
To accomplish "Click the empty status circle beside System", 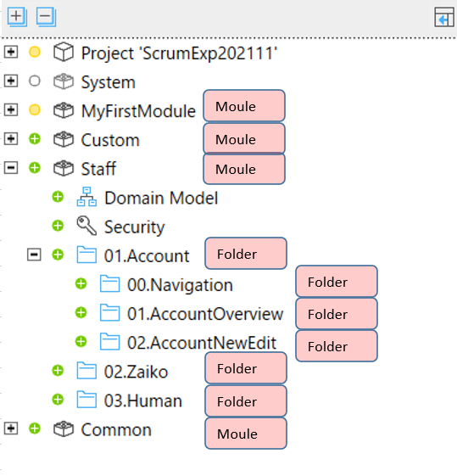I will pos(35,81).
